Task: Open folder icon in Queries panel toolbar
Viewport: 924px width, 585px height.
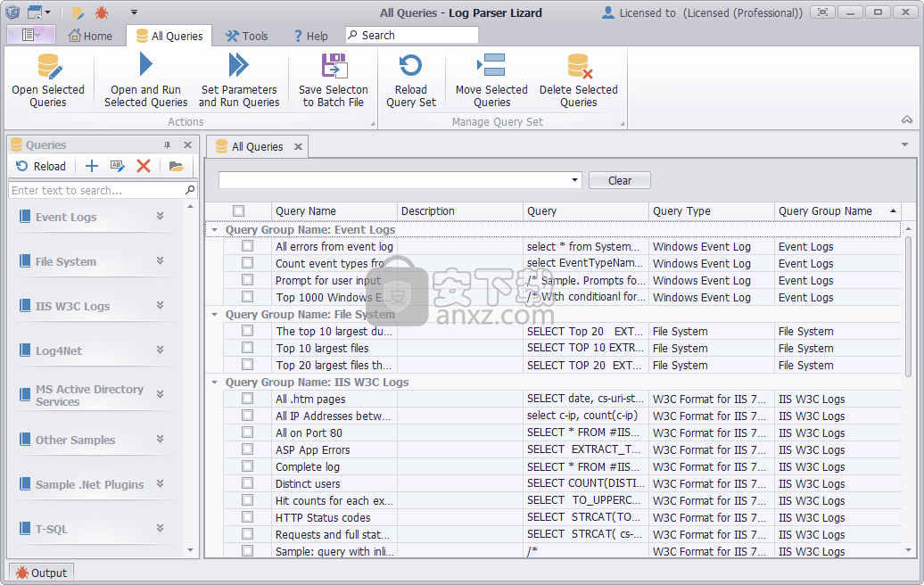Action: (x=176, y=166)
